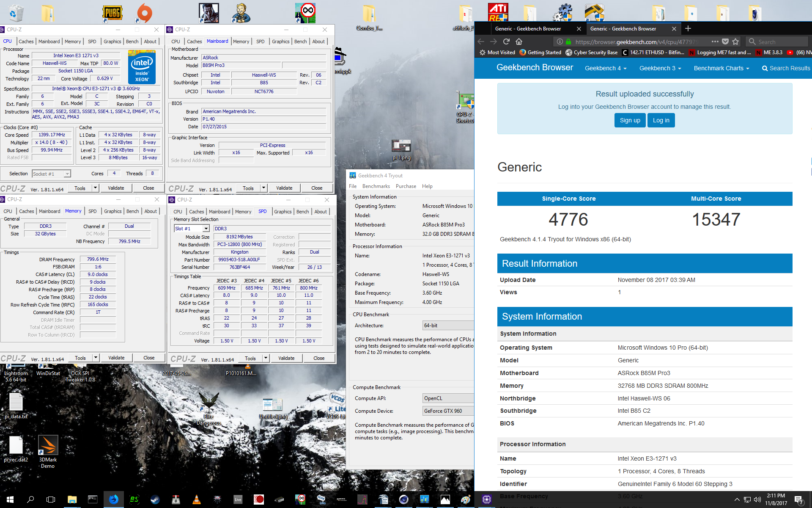Open the Benchmarks menu in Geekbench 4
Viewport: 812px width, 508px height.
(376, 186)
